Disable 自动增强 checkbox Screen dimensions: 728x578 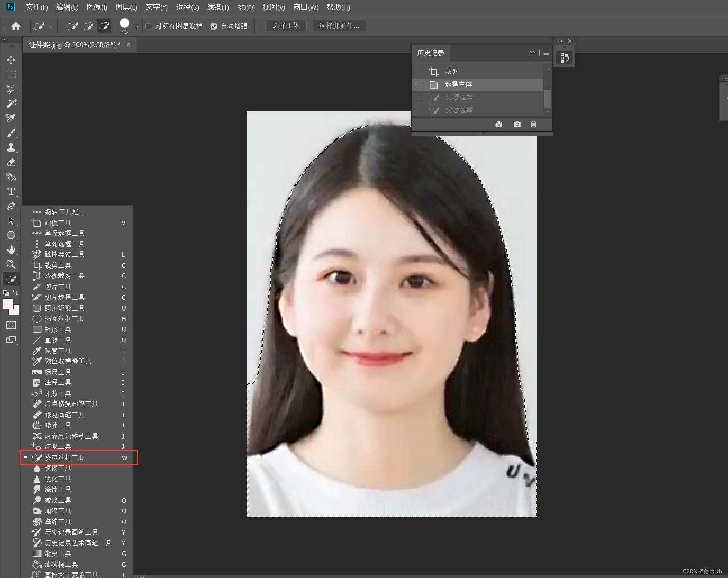214,26
